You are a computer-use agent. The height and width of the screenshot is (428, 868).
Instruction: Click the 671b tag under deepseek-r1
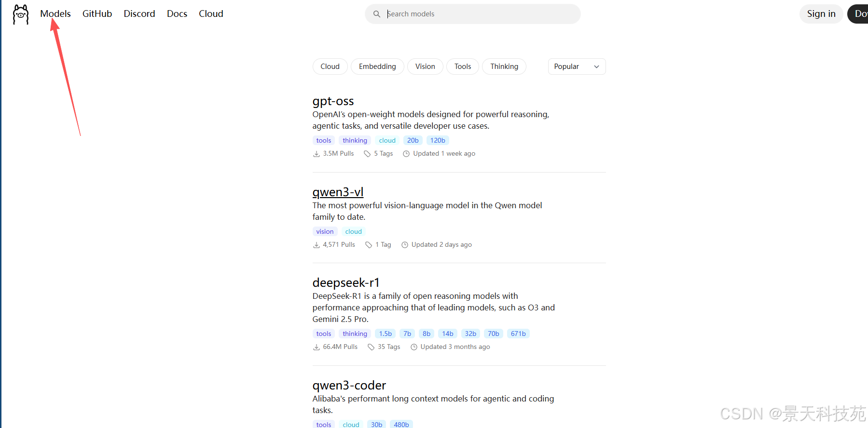[518, 334]
